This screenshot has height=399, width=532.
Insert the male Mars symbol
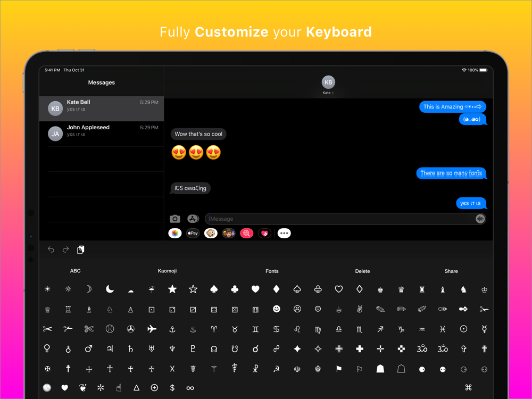click(89, 349)
